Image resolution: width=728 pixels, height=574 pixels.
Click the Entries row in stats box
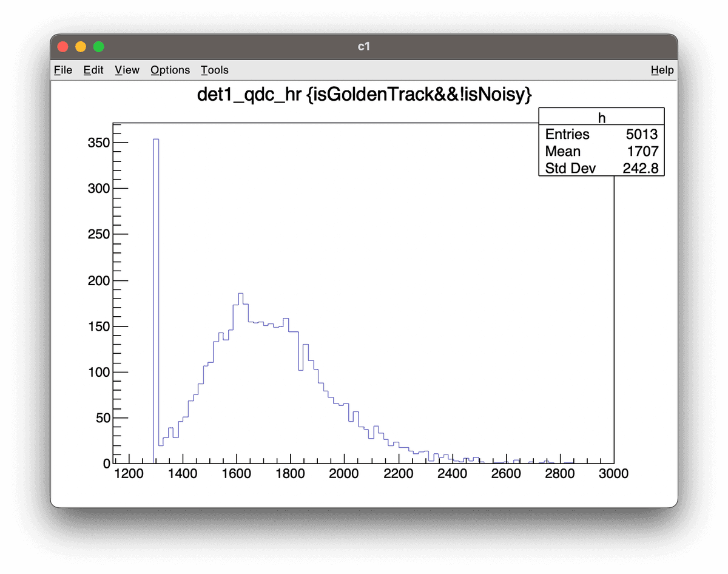pyautogui.click(x=567, y=135)
